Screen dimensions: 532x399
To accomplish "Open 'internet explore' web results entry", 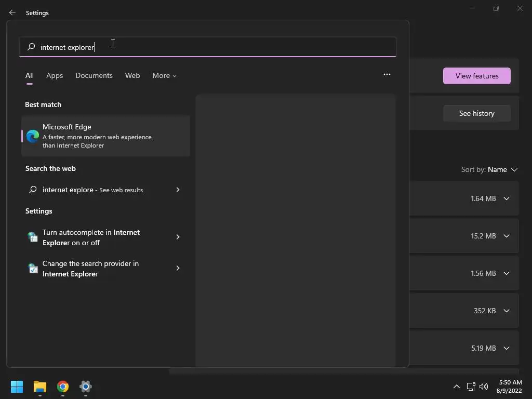I will [105, 190].
